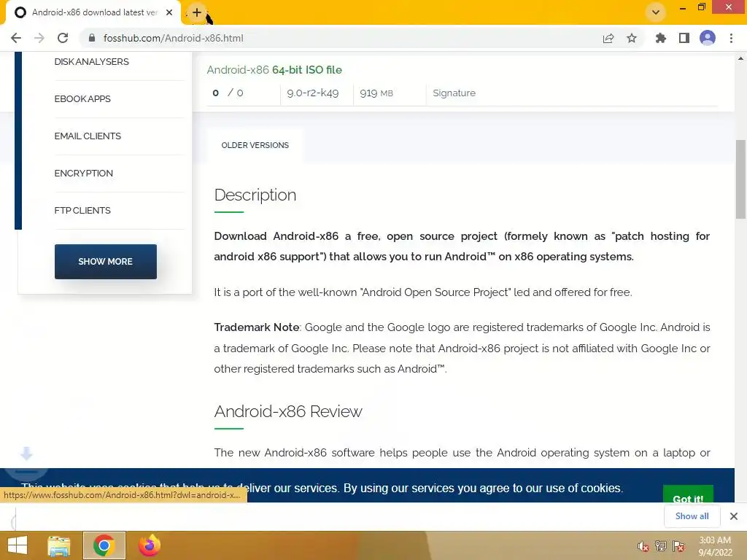Viewport: 747px width, 560px height.
Task: Open a new tab with plus button
Action: coord(197,12)
